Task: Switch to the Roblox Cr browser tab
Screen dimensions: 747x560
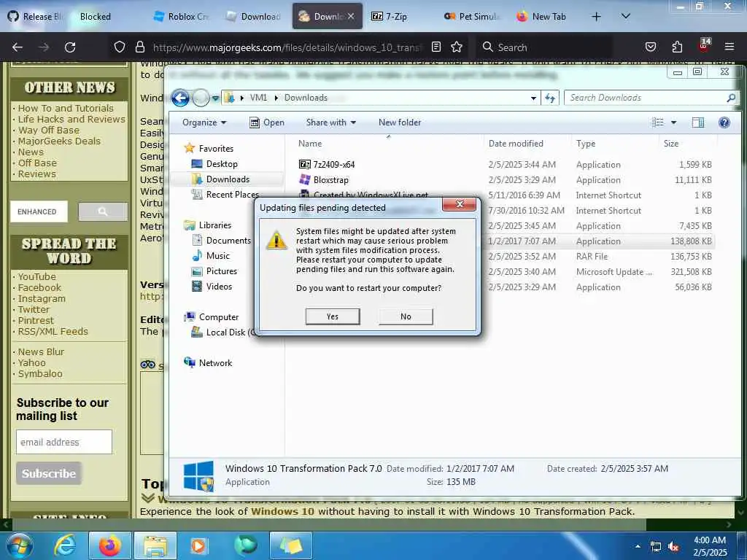Action: click(181, 17)
